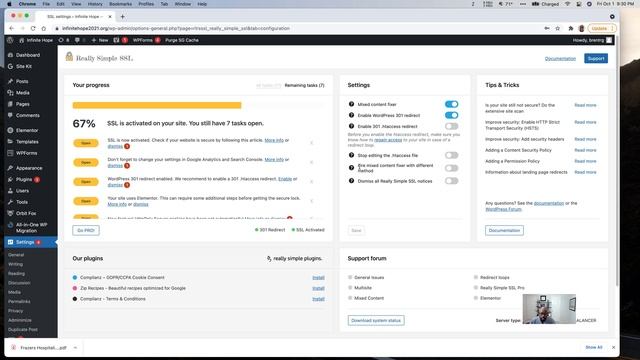Click help icon beside Mixed content fixer

tap(351, 104)
